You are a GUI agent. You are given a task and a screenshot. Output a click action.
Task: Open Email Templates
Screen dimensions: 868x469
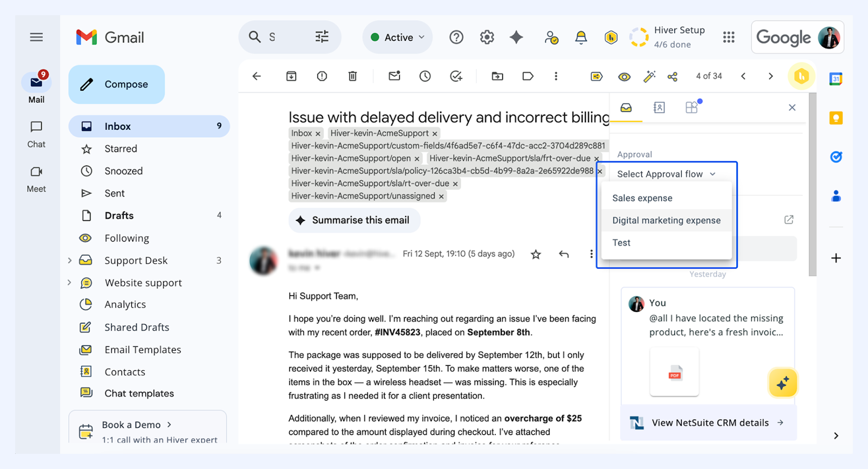(143, 350)
